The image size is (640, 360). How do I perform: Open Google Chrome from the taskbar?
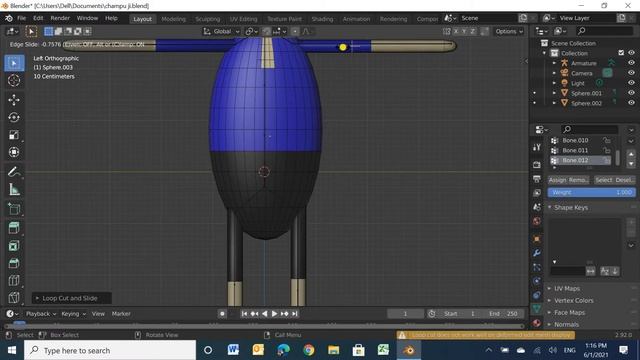click(309, 350)
